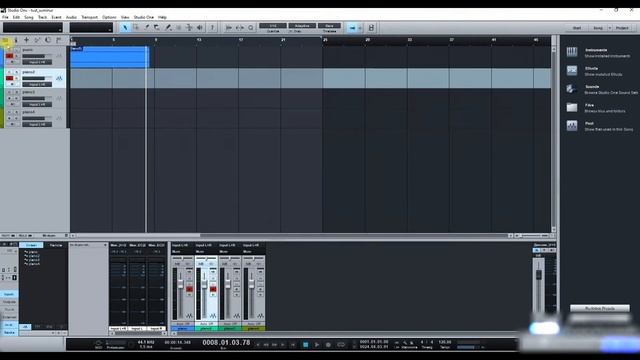Toggle the blue Snap button in toolbar

click(x=352, y=28)
